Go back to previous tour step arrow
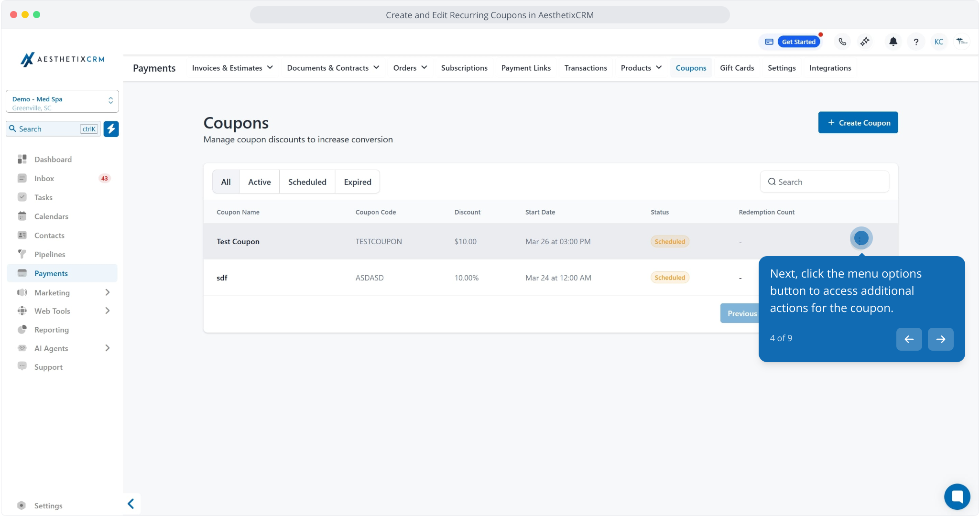The height and width of the screenshot is (516, 980). (x=909, y=339)
